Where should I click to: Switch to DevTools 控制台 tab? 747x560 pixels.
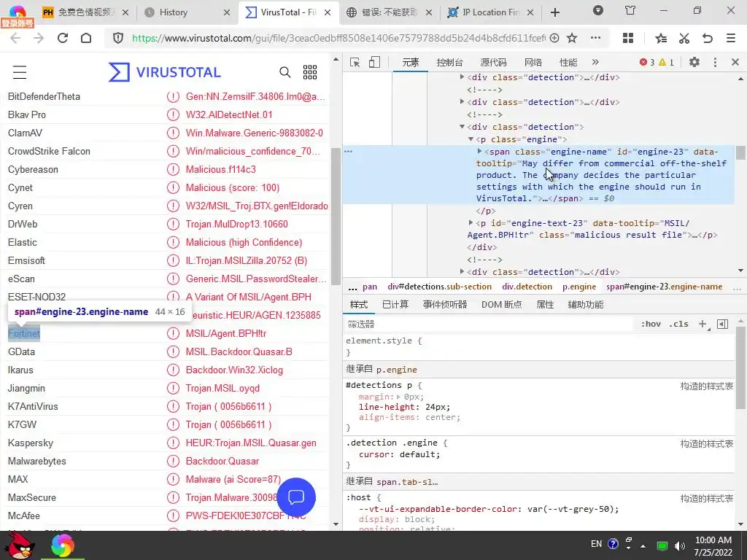[x=449, y=63]
